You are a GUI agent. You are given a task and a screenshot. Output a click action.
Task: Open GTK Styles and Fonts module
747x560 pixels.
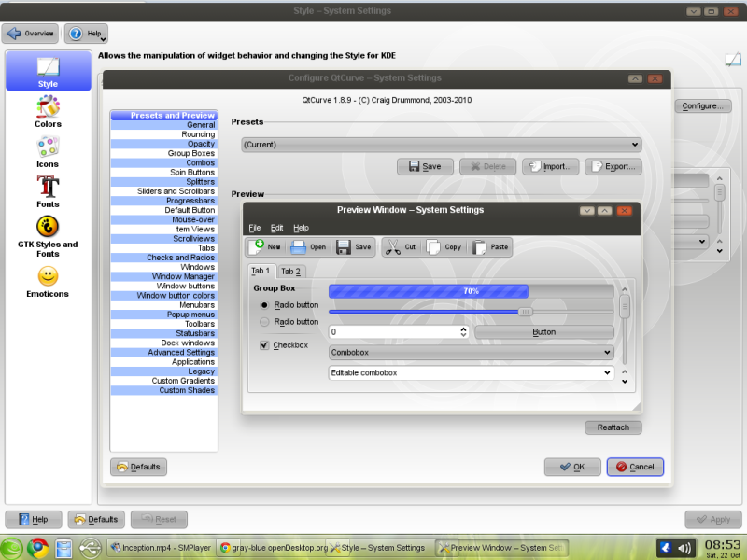(48, 237)
